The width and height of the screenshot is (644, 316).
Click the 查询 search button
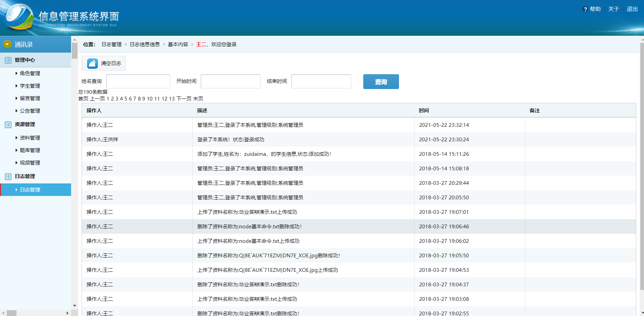coord(381,81)
